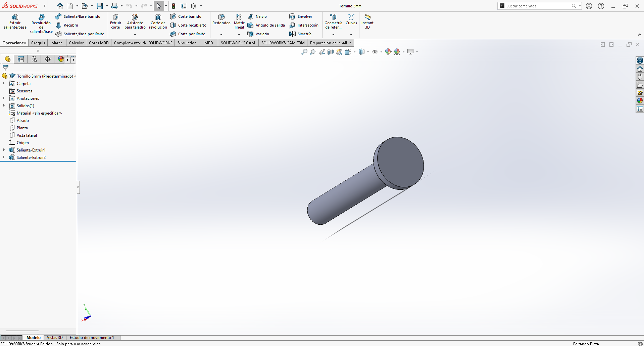Open the Redondeo dropdown arrow
This screenshot has height=346, width=644.
[x=221, y=35]
